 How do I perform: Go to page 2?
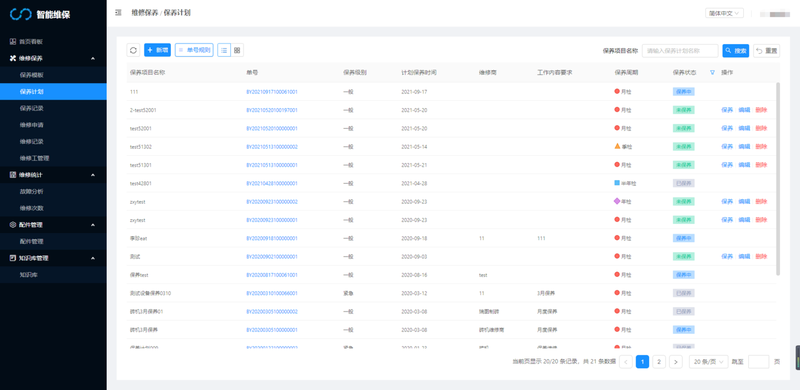tap(659, 362)
